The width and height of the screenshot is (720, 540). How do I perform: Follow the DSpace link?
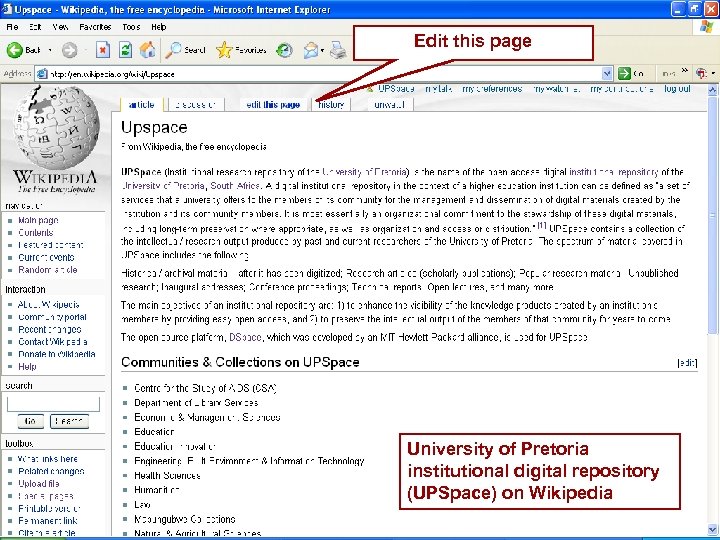(245, 338)
